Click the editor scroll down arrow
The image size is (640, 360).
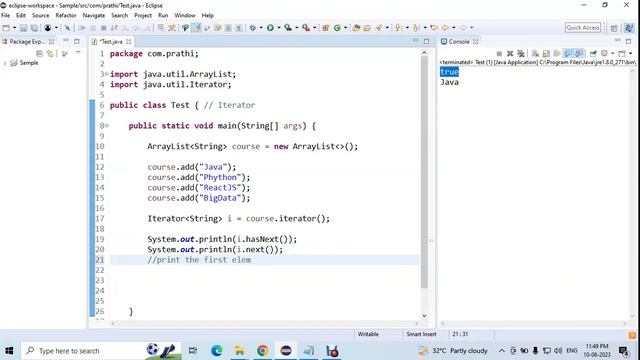[x=424, y=316]
